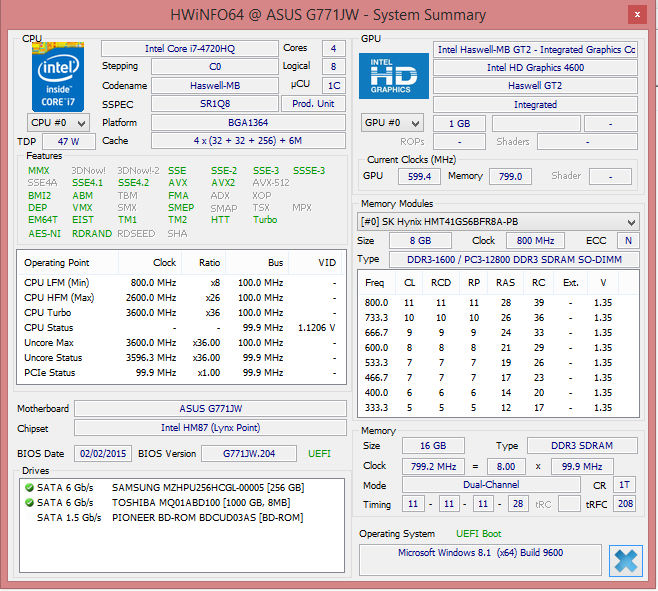Click the Integrated GPU type field
This screenshot has height=591, width=658.
pyautogui.click(x=535, y=105)
